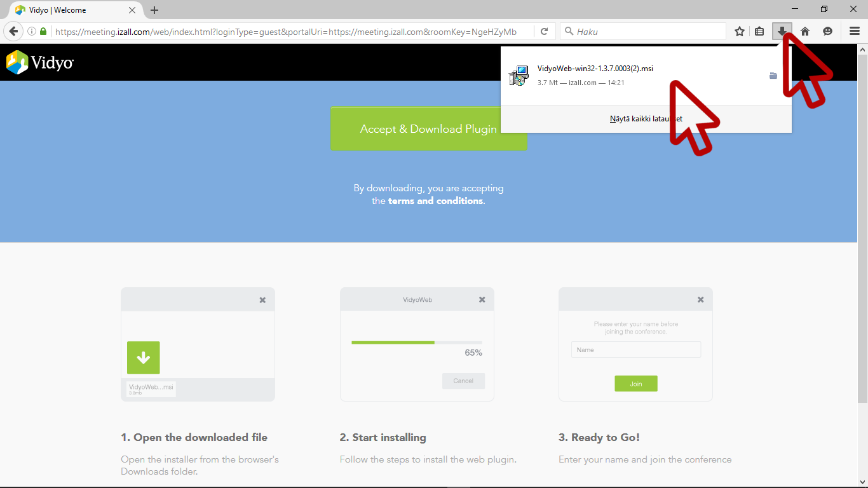Click the page vertical scrollbar

[x=862, y=229]
